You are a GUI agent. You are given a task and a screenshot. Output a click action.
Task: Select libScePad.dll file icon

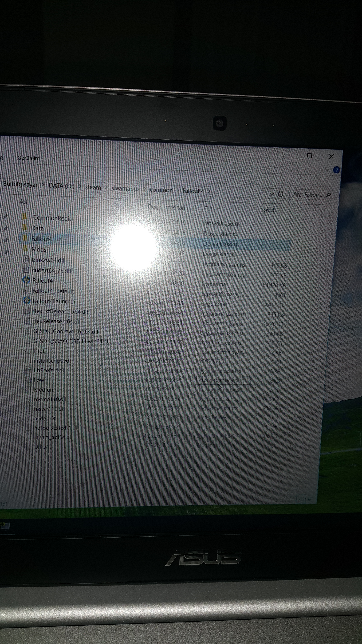pyautogui.click(x=28, y=370)
